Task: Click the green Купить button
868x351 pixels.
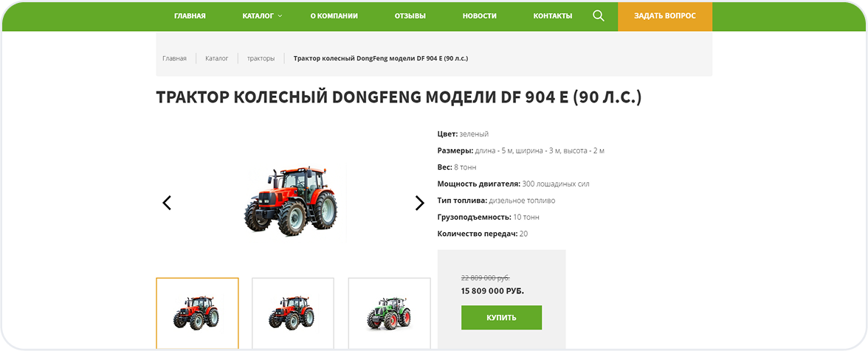Action: (x=502, y=317)
